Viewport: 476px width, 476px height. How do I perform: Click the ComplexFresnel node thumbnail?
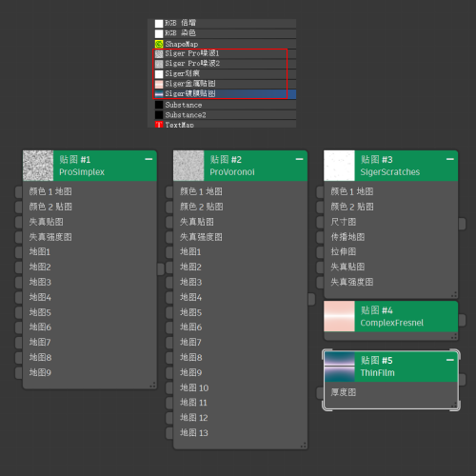point(339,316)
